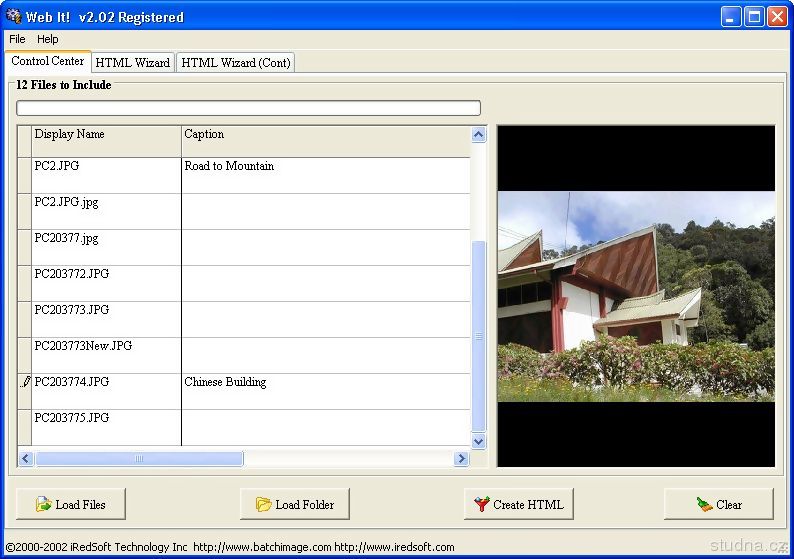Switch to the HTML Wizard (Cont) tab

[236, 62]
